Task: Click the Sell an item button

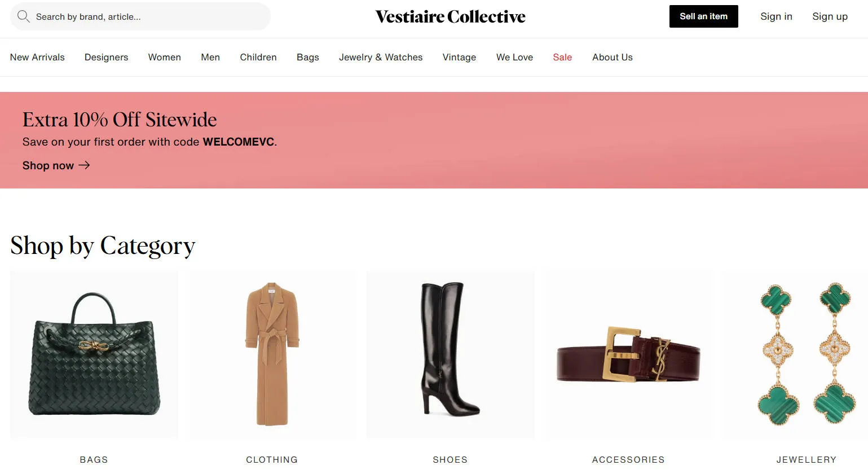Action: pyautogui.click(x=703, y=16)
